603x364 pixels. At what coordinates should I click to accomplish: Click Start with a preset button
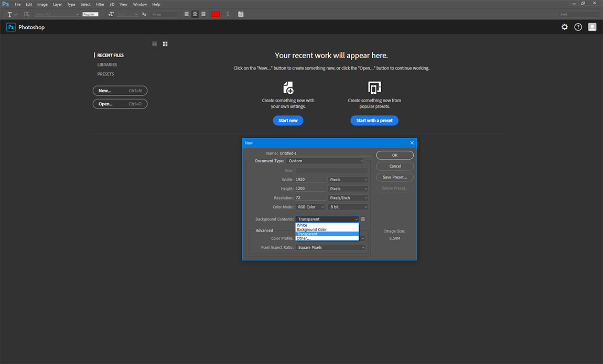click(x=374, y=120)
